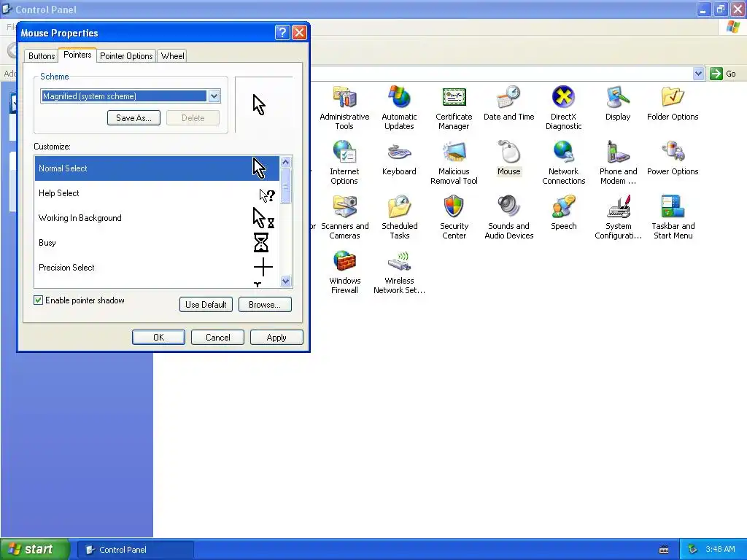Click Cancel in Mouse Properties
This screenshot has height=560, width=747.
217,337
